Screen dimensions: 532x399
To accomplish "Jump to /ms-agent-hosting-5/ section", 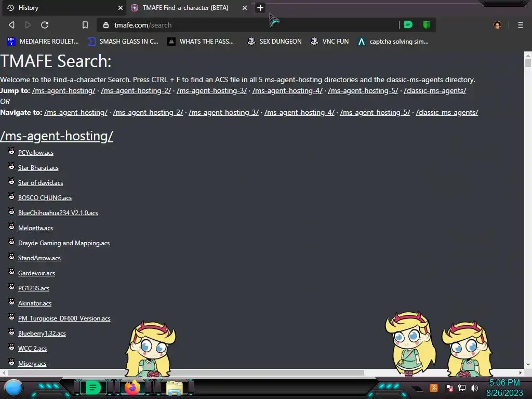I will pyautogui.click(x=363, y=90).
